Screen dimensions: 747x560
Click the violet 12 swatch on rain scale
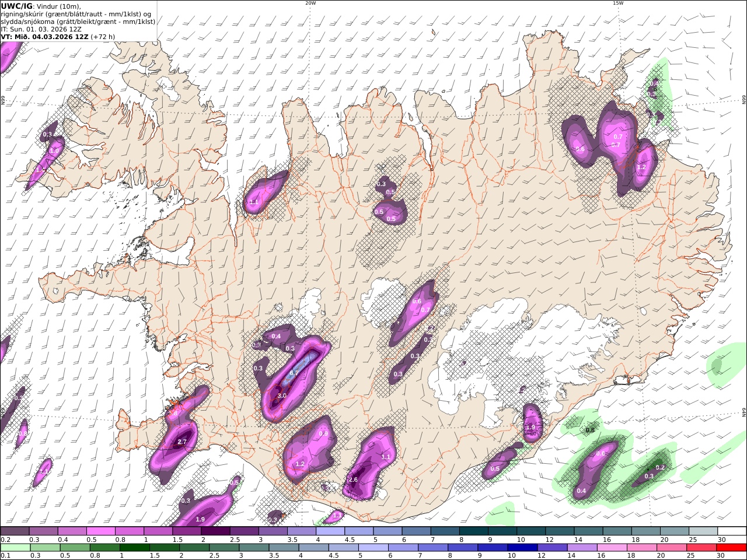pyautogui.click(x=551, y=547)
